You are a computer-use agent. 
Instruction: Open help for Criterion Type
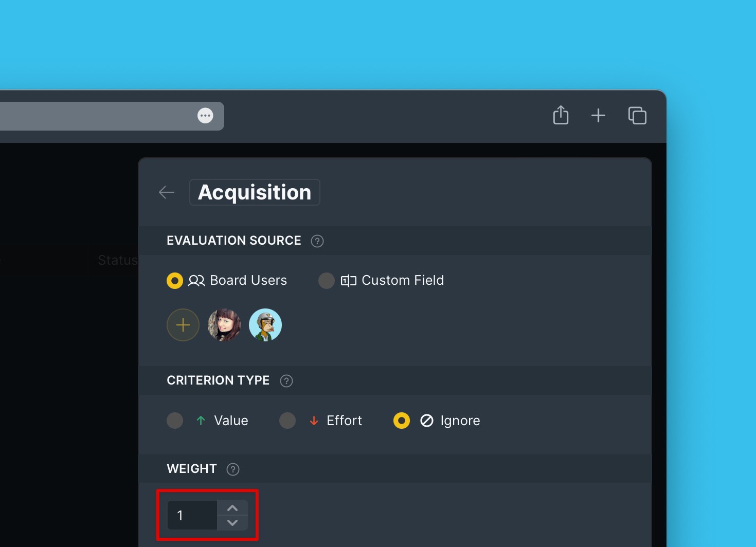286,381
